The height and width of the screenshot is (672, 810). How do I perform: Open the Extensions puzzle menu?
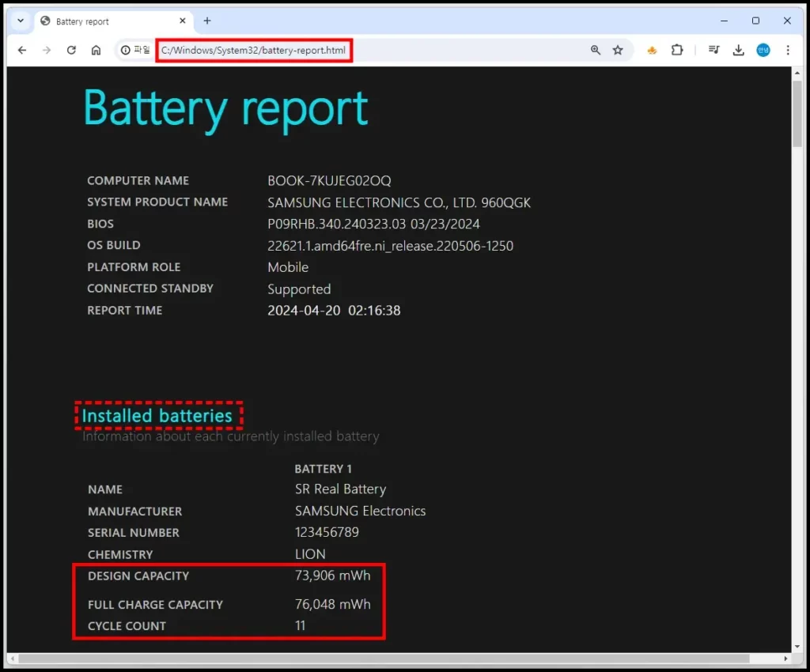(677, 50)
